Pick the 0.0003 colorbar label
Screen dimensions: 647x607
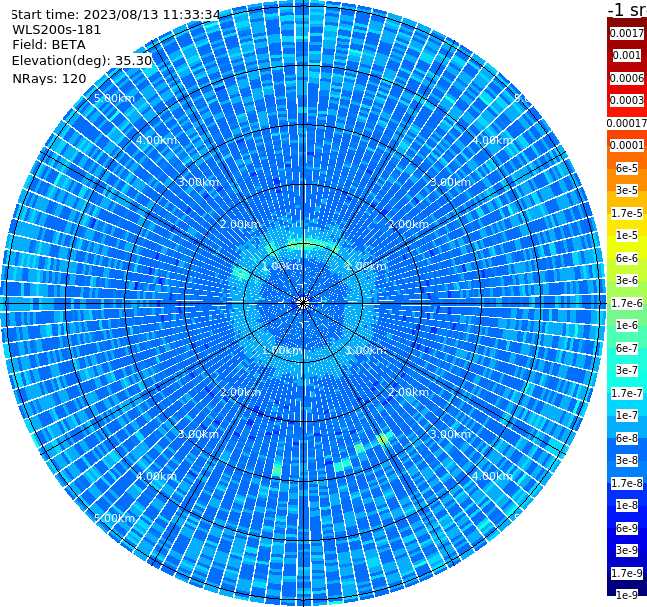(x=627, y=100)
